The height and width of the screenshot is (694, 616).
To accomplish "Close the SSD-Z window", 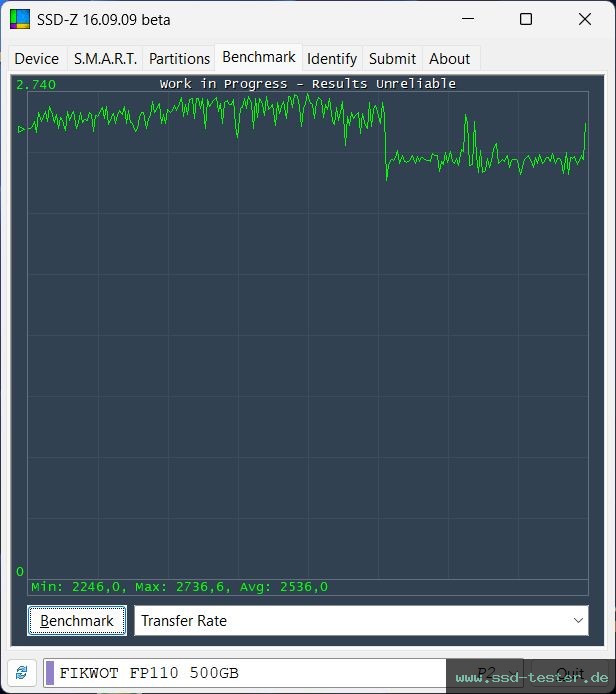I will [585, 19].
